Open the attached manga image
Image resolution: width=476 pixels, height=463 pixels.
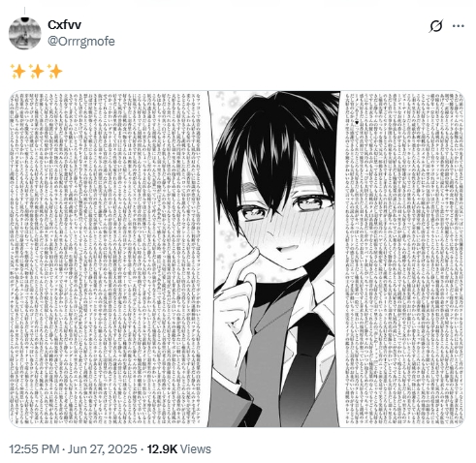(x=237, y=259)
